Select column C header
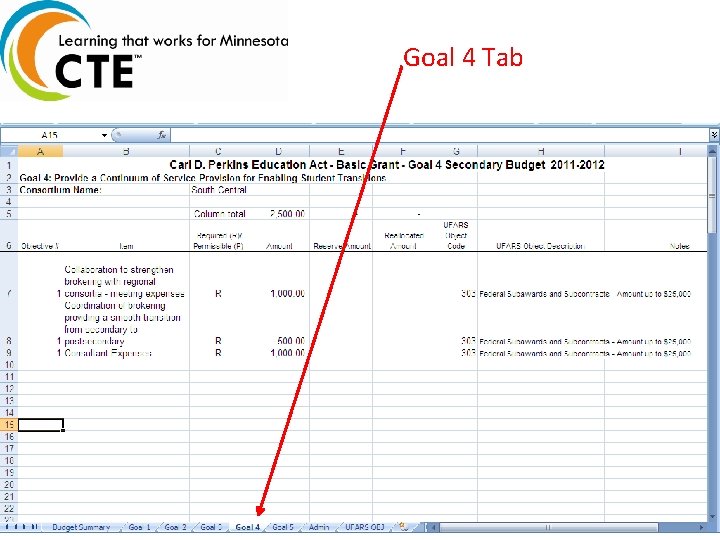This screenshot has height=540, width=720. coord(218,151)
